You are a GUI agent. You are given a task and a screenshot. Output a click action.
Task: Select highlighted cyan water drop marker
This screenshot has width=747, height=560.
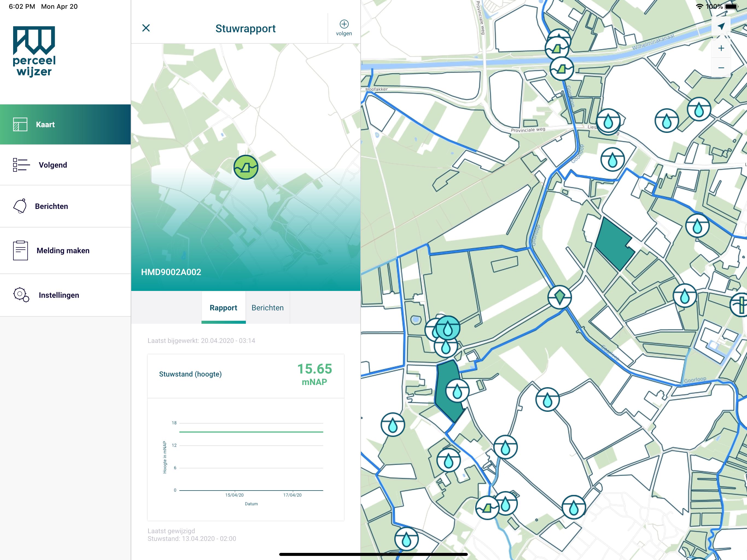[447, 328]
